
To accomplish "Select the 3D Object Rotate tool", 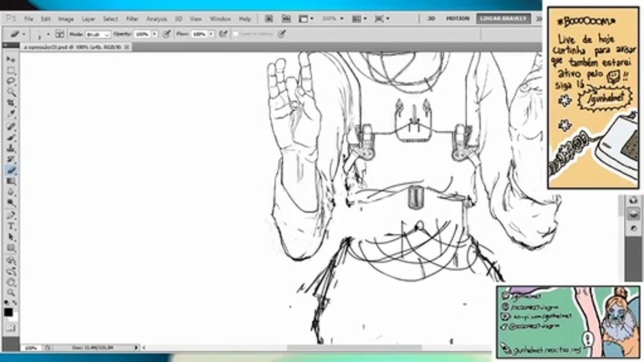I will pyautogui.click(x=11, y=260).
